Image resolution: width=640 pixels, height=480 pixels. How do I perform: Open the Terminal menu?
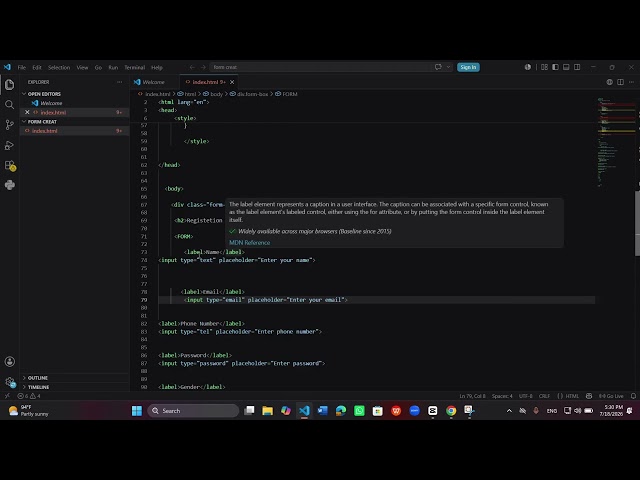click(x=135, y=67)
